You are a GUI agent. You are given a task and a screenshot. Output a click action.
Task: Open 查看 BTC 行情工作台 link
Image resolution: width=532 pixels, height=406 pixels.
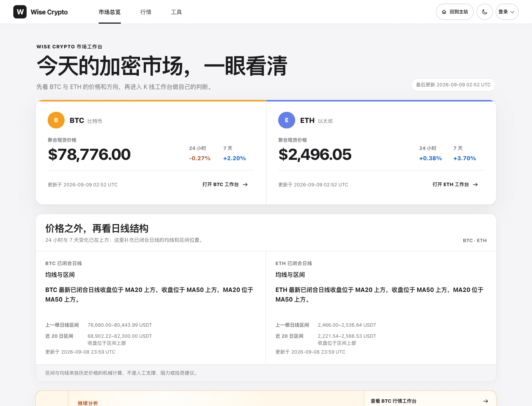[x=430, y=401]
